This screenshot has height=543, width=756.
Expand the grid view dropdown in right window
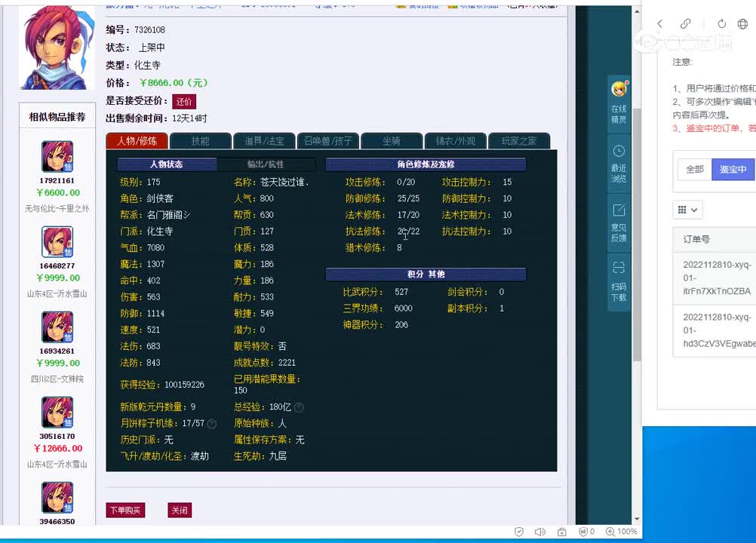coord(687,210)
